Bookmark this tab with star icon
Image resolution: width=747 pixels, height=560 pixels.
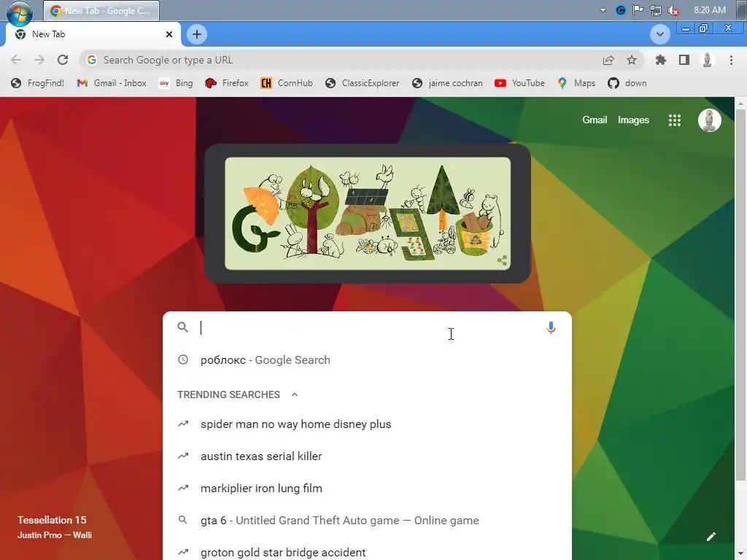click(632, 60)
